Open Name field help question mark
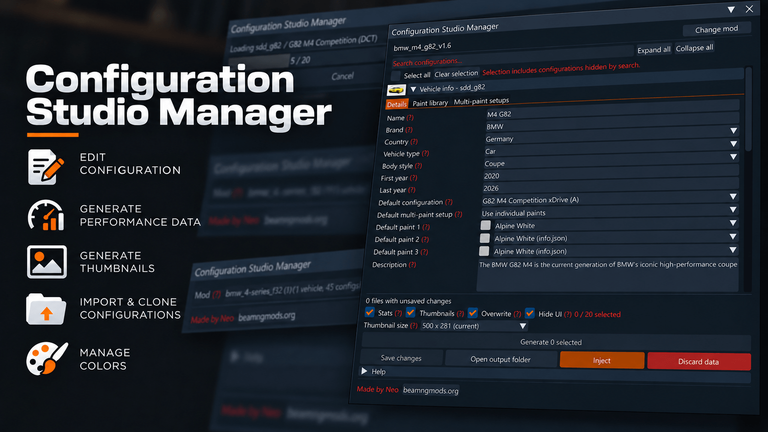The image size is (768, 432). click(x=410, y=118)
